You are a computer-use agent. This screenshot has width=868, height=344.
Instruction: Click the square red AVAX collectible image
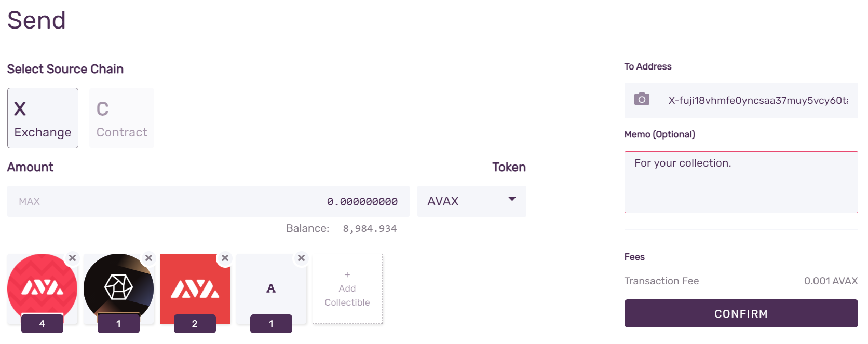pyautogui.click(x=195, y=288)
